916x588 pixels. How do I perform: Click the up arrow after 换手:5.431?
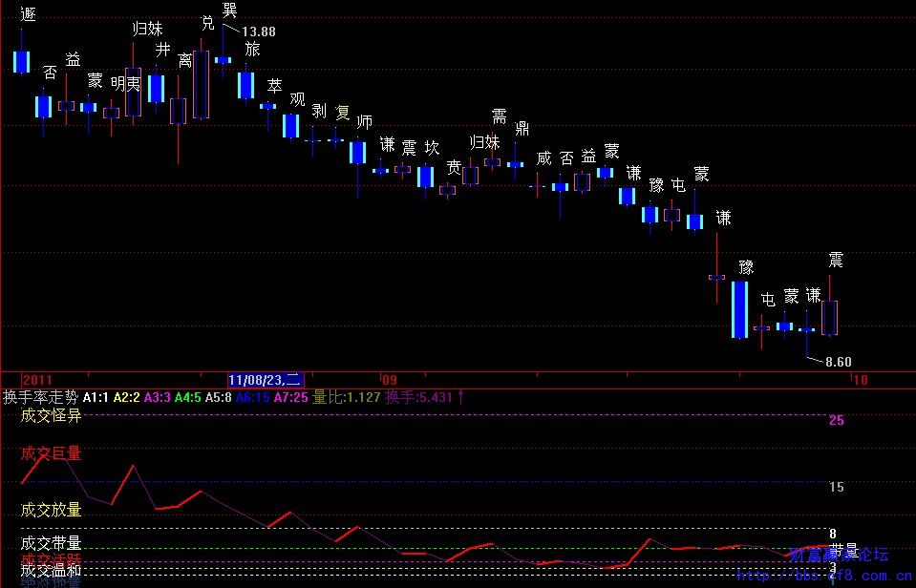[462, 396]
